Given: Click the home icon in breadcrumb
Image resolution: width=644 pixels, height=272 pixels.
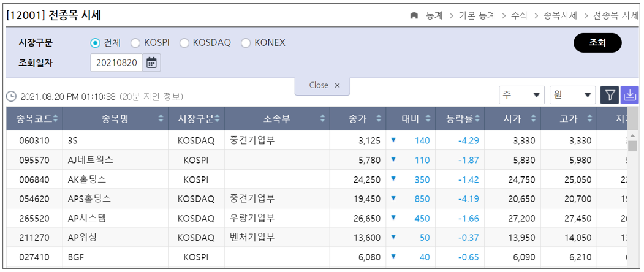Looking at the screenshot, I should pyautogui.click(x=414, y=15).
